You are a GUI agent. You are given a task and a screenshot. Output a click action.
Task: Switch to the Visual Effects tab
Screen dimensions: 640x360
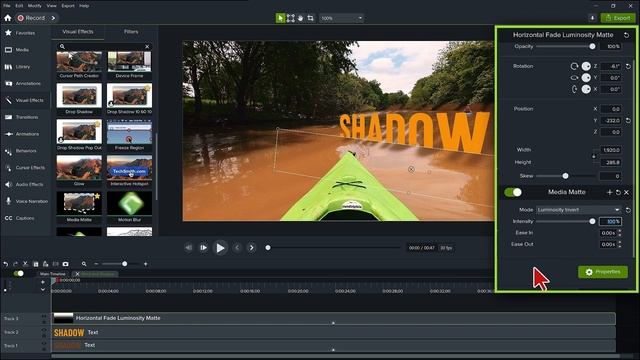[78, 32]
